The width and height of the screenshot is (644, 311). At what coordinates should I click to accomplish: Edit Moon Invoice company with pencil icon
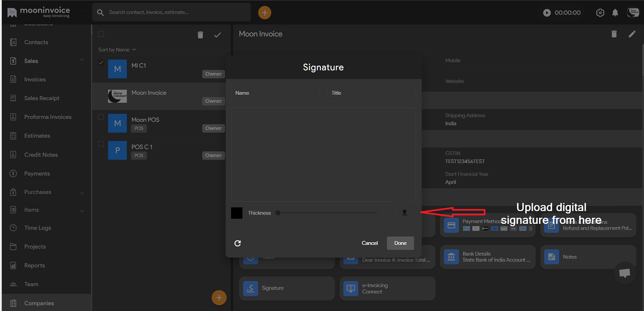632,34
